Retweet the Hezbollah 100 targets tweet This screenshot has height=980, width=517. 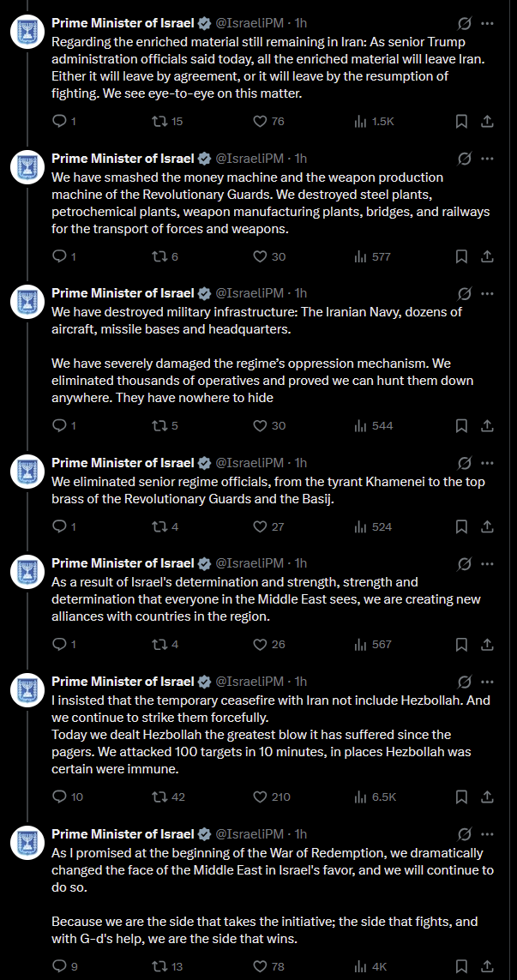point(158,797)
